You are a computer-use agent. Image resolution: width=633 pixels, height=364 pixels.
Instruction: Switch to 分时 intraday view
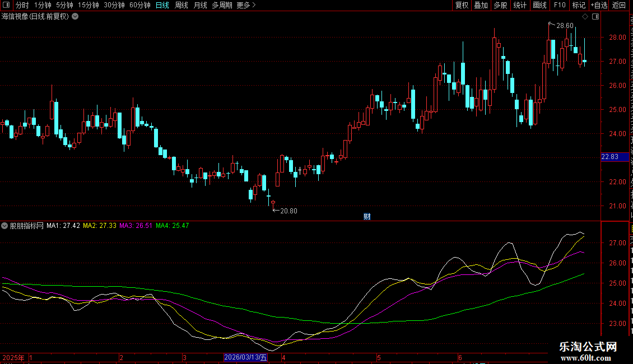[22, 5]
